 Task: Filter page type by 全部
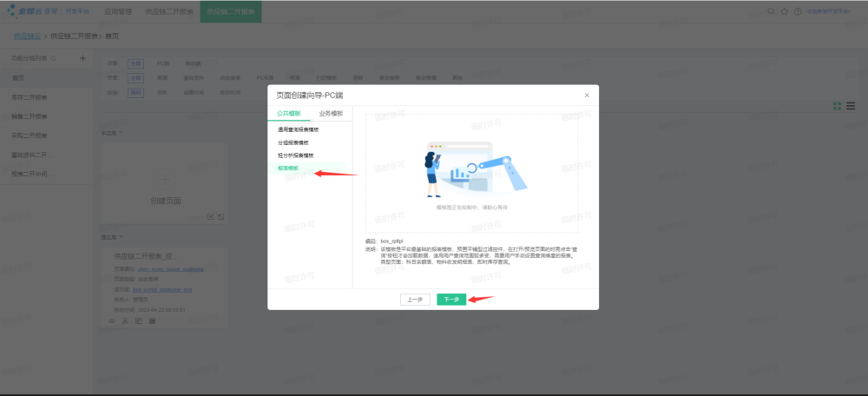pyautogui.click(x=135, y=78)
